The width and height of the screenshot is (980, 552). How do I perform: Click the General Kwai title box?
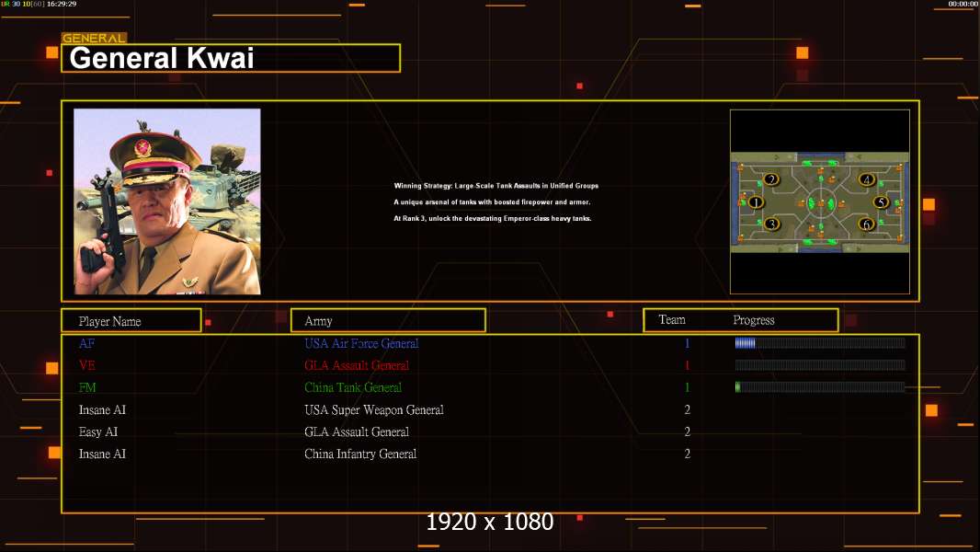(x=231, y=58)
